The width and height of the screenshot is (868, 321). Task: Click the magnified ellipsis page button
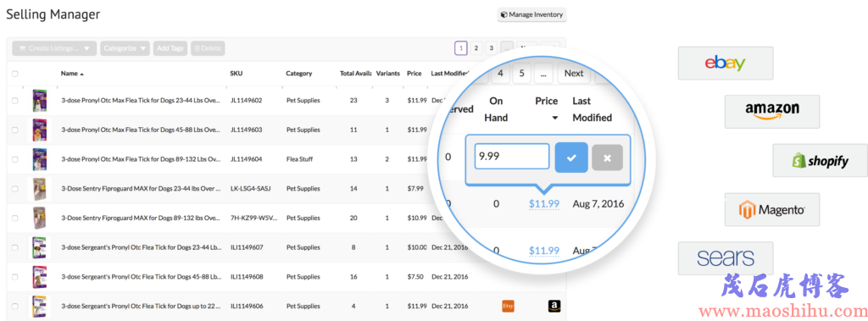[x=544, y=73]
